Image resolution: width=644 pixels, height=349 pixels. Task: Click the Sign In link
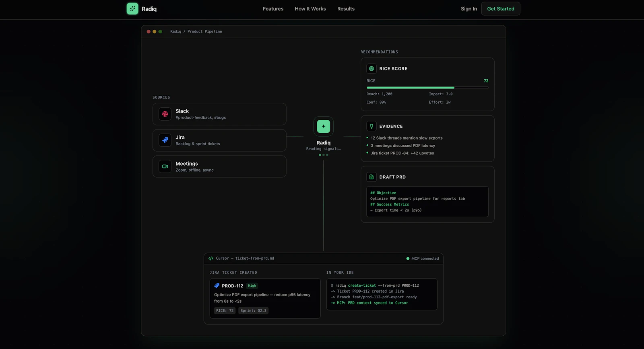tap(469, 9)
